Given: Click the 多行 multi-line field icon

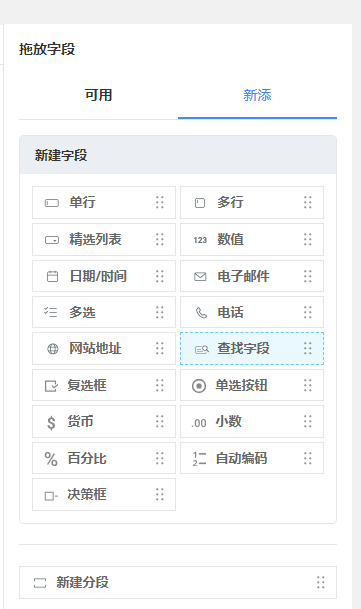Looking at the screenshot, I should click(200, 203).
